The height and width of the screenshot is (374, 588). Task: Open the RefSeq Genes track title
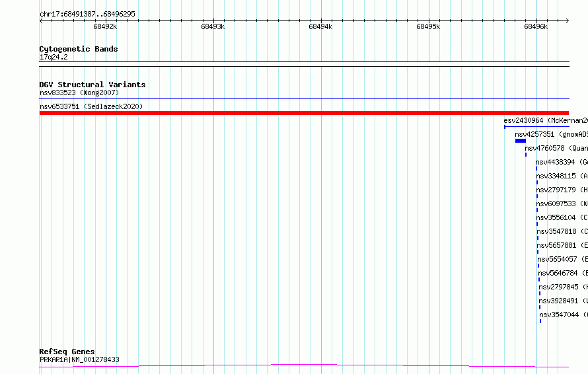tap(67, 352)
